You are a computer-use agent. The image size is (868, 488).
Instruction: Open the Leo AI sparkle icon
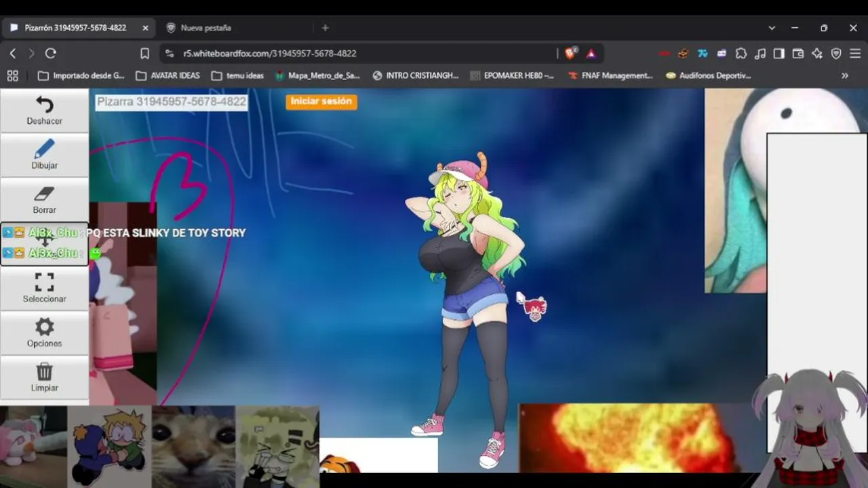pos(817,54)
